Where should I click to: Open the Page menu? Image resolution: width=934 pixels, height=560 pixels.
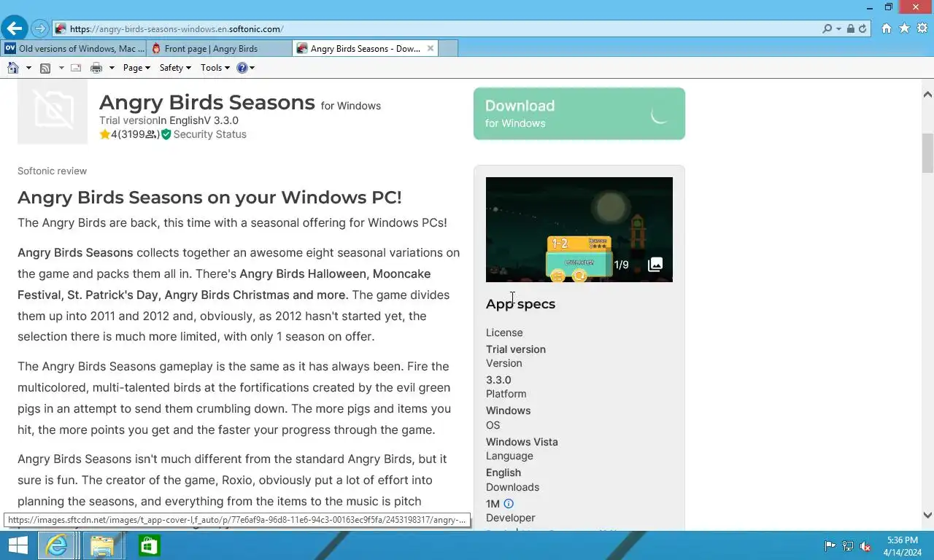[136, 68]
